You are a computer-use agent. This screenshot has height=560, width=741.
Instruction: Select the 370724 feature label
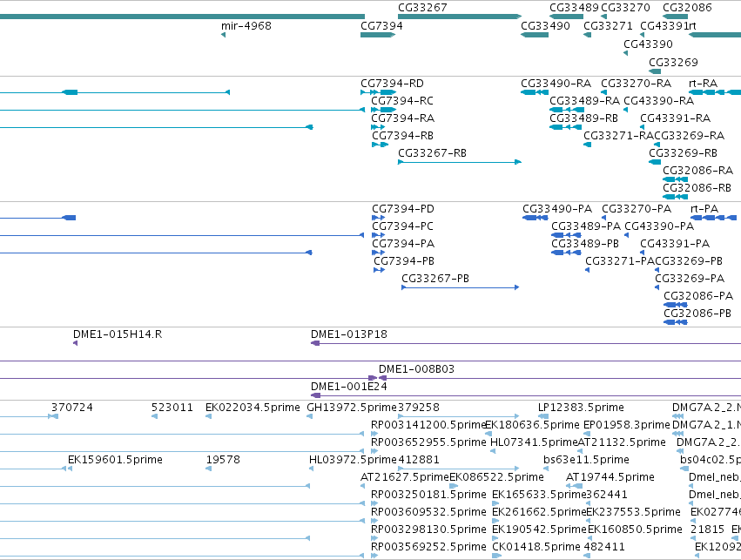pyautogui.click(x=71, y=408)
